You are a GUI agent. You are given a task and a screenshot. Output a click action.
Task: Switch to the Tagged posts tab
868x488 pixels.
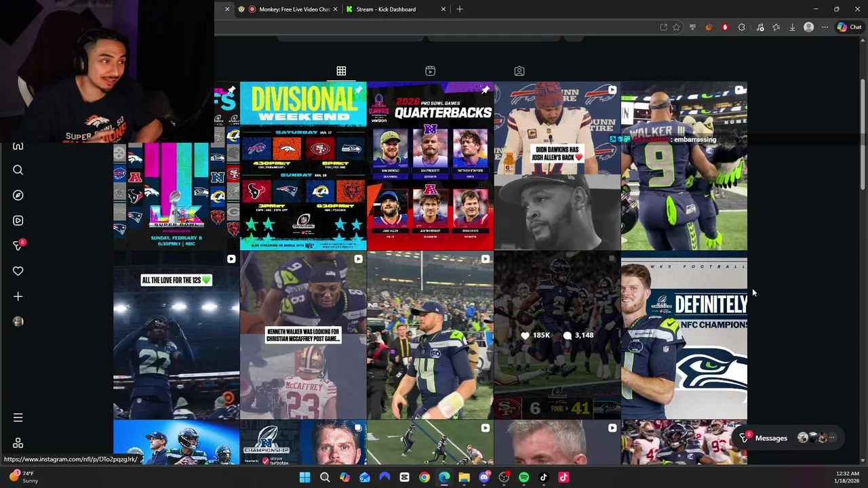tap(519, 71)
